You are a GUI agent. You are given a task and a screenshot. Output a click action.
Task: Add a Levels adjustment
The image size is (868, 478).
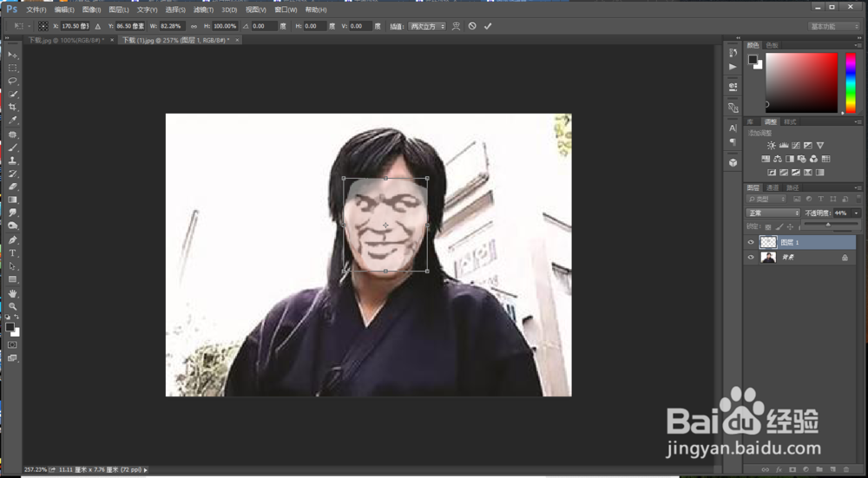[x=783, y=146]
